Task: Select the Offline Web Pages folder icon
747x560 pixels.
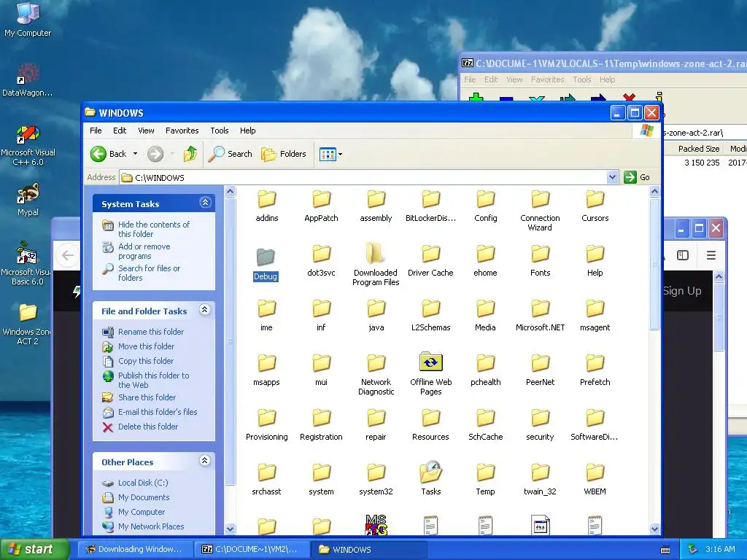Action: (x=430, y=362)
